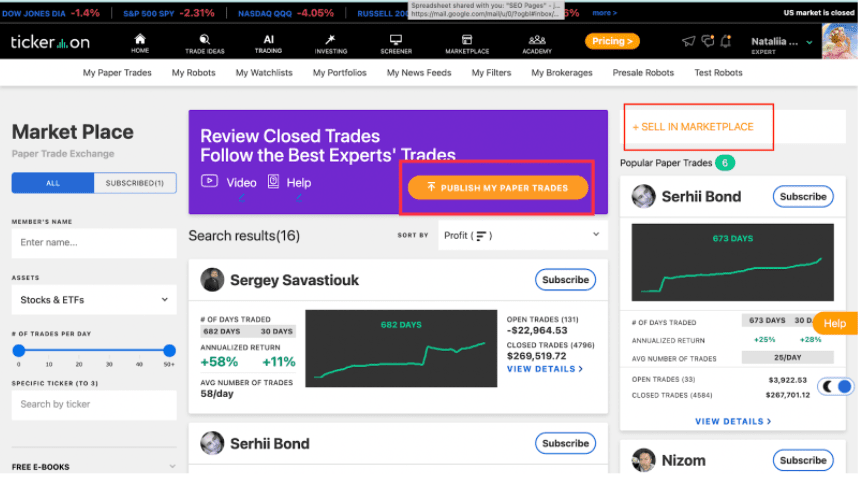Image resolution: width=860 pixels, height=478 pixels.
Task: Open My Watchlists tab
Action: 264,72
